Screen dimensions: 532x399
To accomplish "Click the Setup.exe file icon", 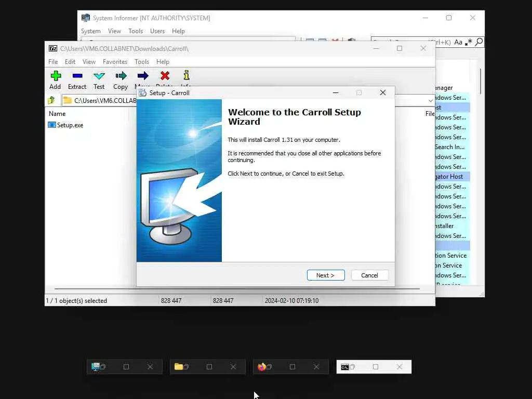I will click(52, 125).
